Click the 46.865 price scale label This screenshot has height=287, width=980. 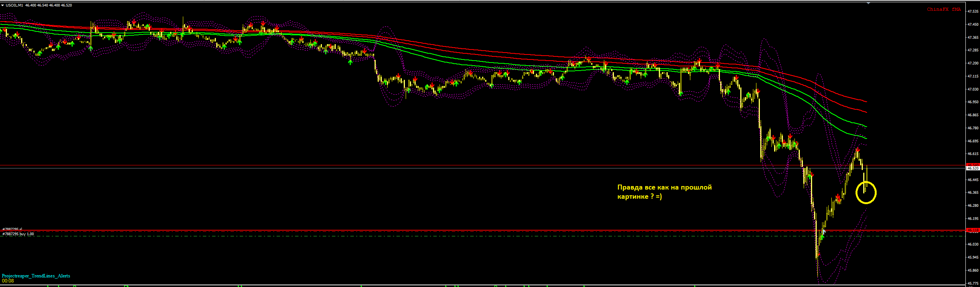[x=973, y=115]
